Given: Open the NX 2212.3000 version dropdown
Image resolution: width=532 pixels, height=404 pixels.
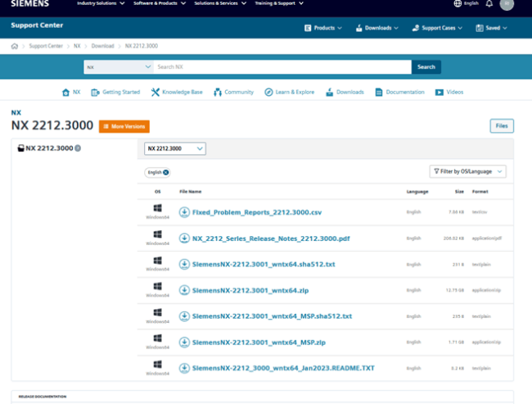Looking at the screenshot, I should (175, 148).
